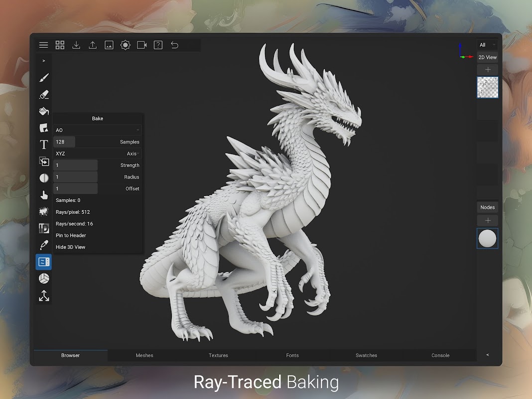Open the XYZ Axis dropdown

pos(97,154)
